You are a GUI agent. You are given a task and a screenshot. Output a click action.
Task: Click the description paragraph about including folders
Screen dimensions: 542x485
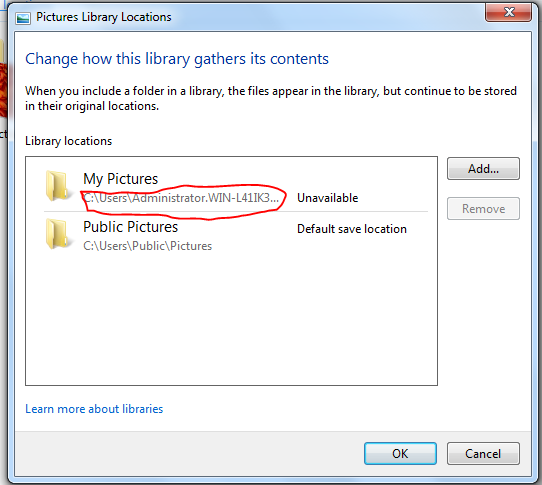271,99
